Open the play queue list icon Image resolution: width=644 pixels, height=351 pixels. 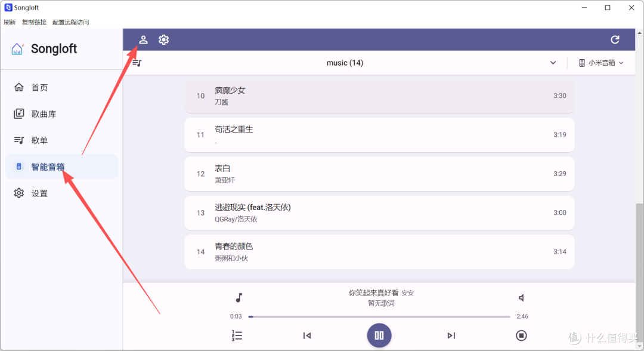pyautogui.click(x=237, y=335)
